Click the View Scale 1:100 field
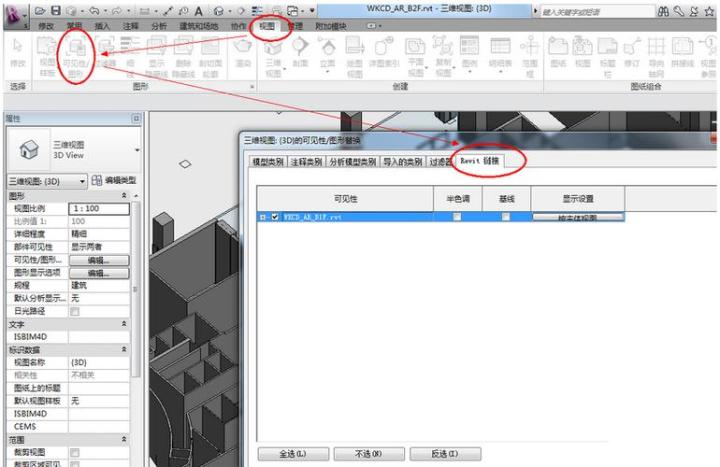The height and width of the screenshot is (467, 720). point(96,207)
